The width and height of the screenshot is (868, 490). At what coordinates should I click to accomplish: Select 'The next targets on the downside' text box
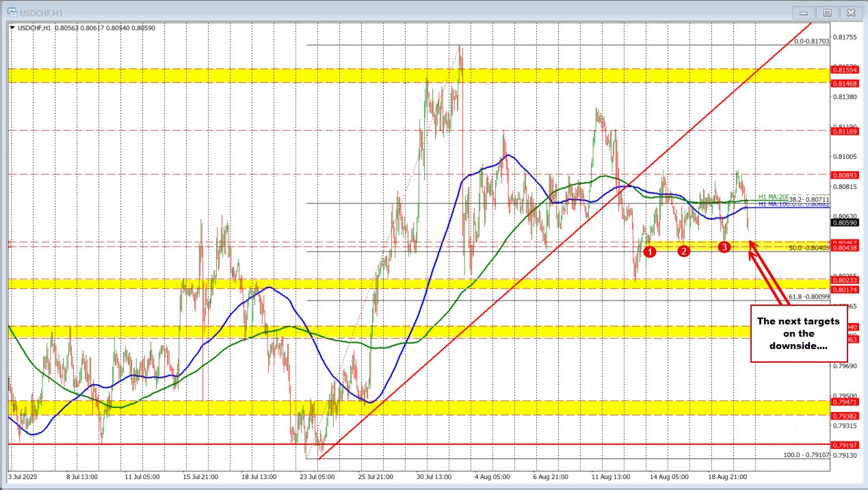coord(799,333)
